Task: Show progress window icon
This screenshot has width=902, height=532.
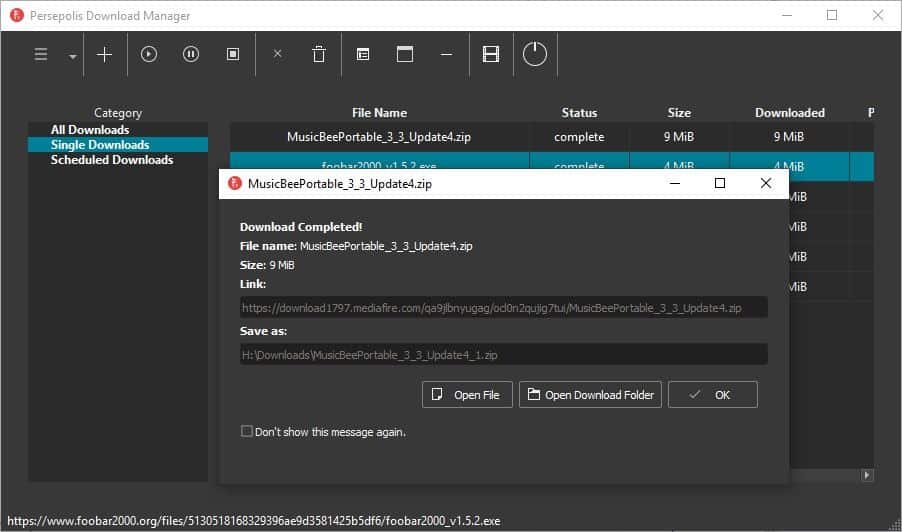Action: (x=405, y=55)
